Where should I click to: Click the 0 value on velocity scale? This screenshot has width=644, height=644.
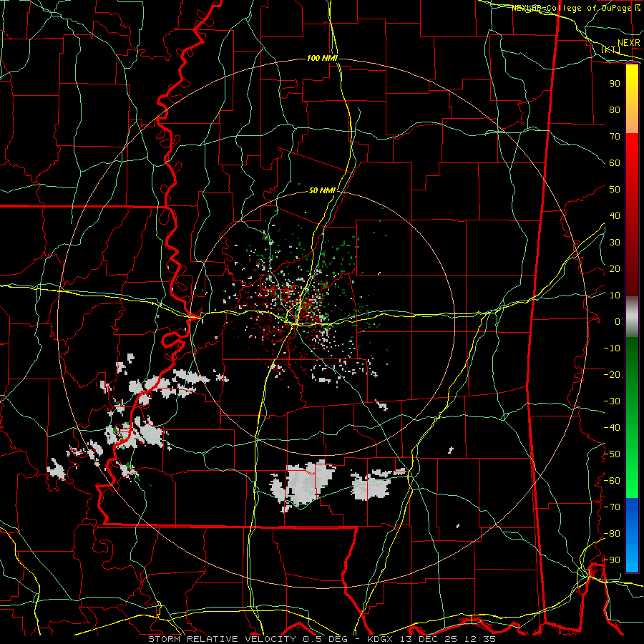pos(618,321)
